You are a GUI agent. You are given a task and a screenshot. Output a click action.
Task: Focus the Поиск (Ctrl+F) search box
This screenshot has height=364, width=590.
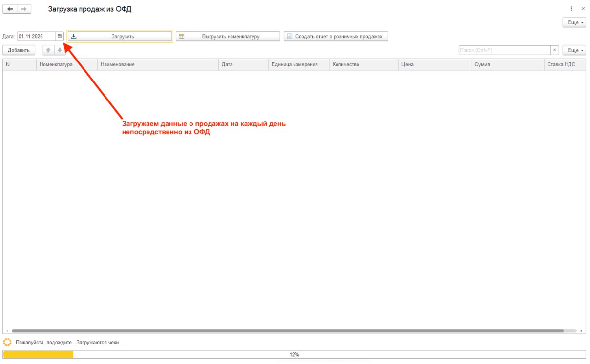point(505,50)
